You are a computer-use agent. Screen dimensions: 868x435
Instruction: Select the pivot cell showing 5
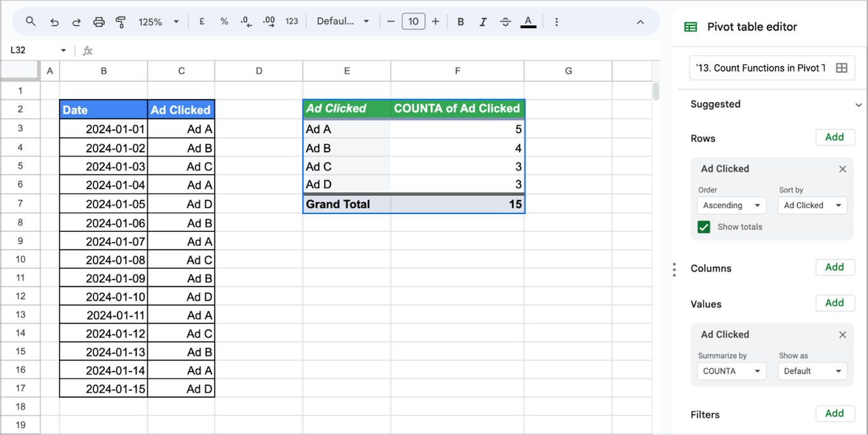pyautogui.click(x=458, y=129)
